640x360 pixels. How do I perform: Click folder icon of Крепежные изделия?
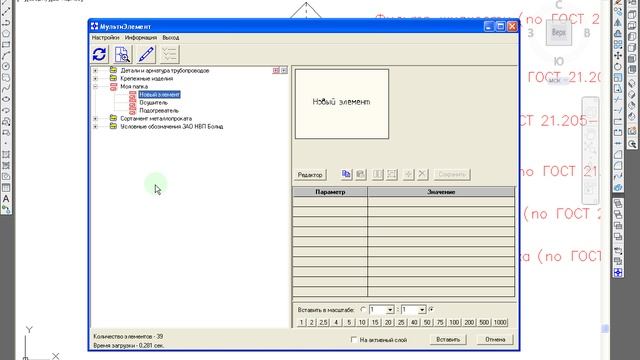click(113, 78)
